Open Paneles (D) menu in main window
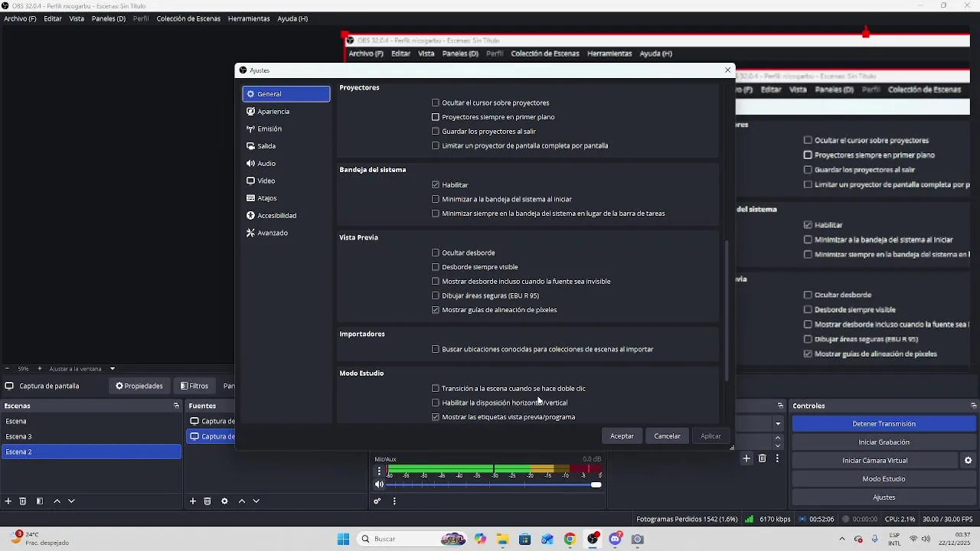The height and width of the screenshot is (551, 980). click(109, 18)
